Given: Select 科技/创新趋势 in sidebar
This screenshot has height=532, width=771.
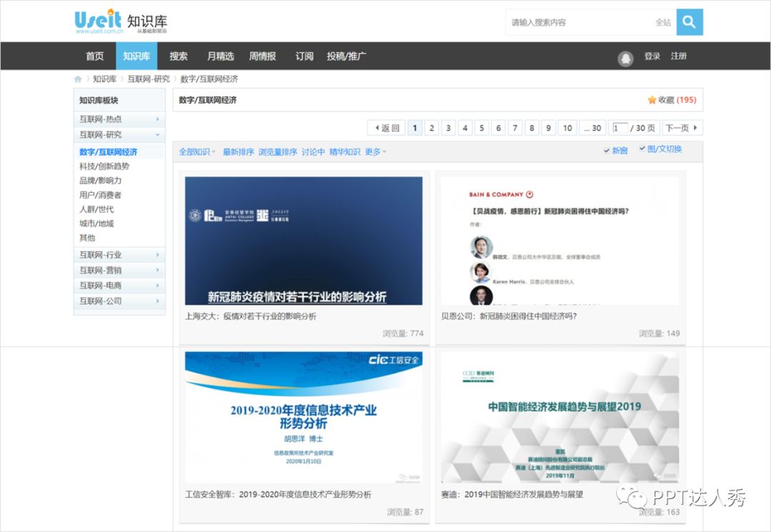Looking at the screenshot, I should point(104,166).
